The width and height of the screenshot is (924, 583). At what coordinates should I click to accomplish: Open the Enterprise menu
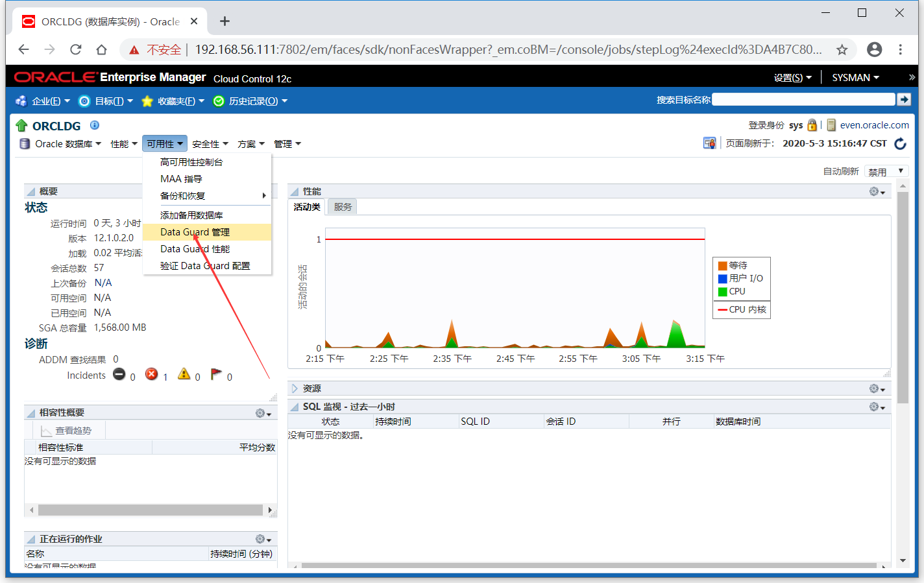(x=42, y=101)
